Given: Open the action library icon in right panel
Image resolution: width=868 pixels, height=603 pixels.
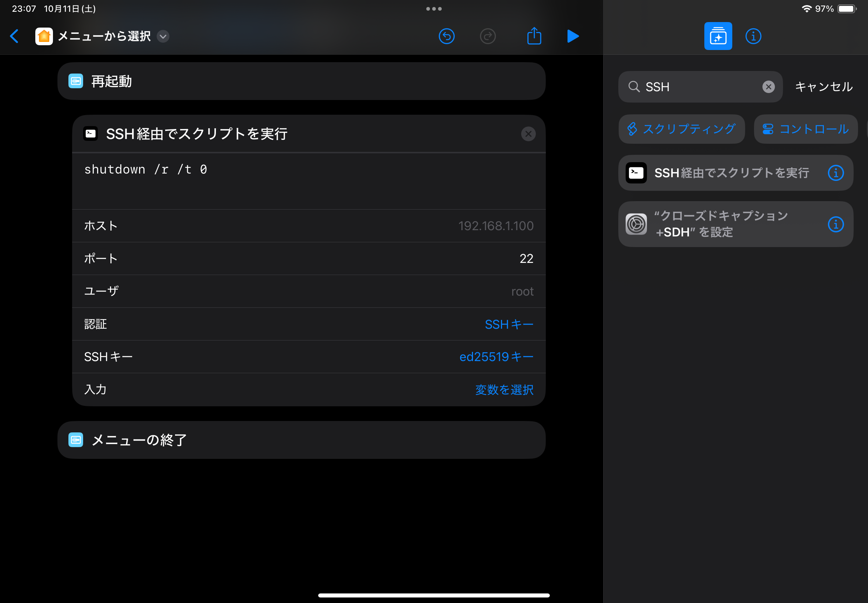Looking at the screenshot, I should click(x=717, y=36).
